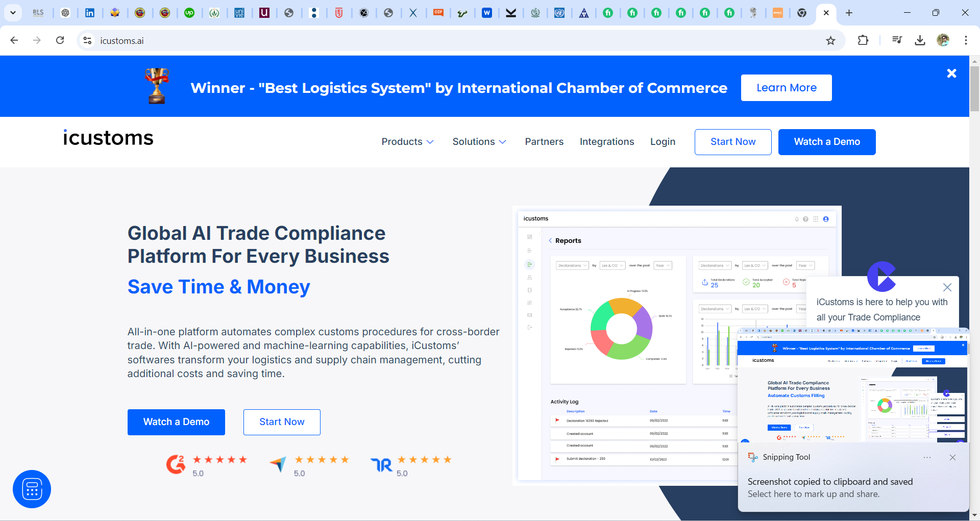Click the Learn More banner button
Viewport: 980px width, 521px height.
(786, 88)
